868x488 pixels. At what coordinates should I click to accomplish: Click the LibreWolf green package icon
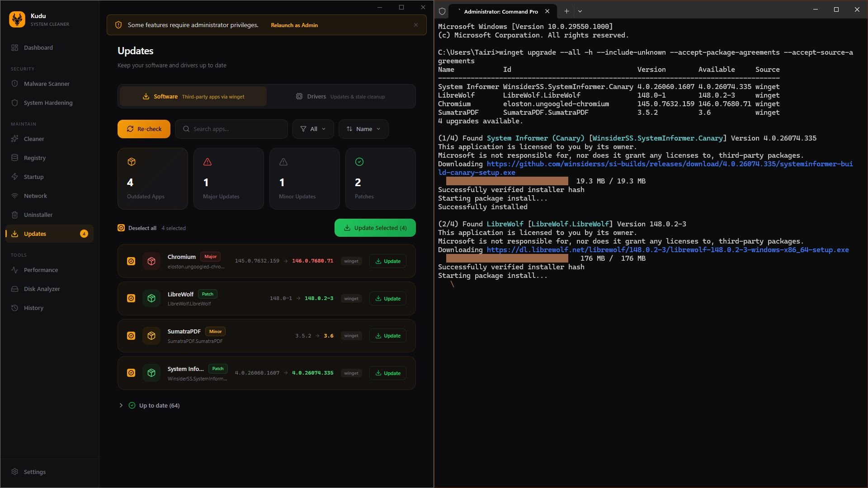point(151,298)
